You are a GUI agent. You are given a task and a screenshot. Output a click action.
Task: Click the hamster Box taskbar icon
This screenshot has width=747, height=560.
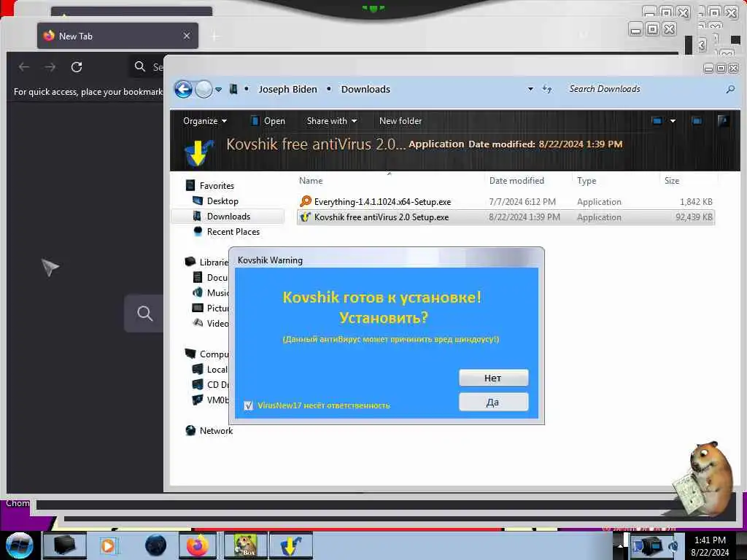tap(245, 545)
